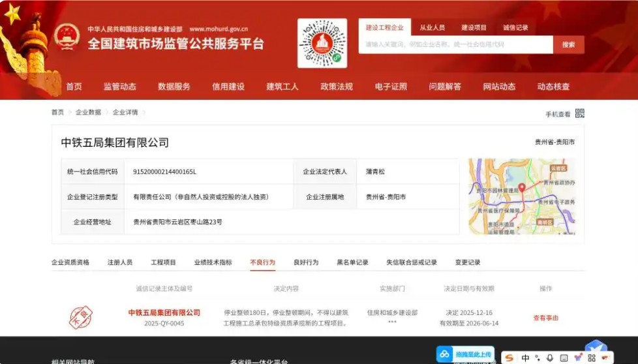The width and height of the screenshot is (638, 364).
Task: Open the 电子证照 navigation menu
Action: coord(391,87)
